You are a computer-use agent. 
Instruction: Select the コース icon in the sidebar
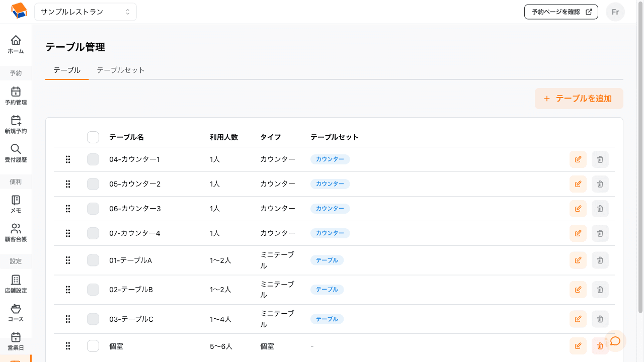point(16,309)
